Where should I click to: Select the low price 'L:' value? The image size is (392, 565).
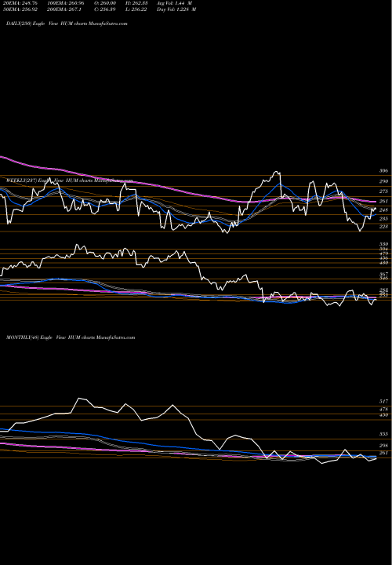pyautogui.click(x=136, y=9)
